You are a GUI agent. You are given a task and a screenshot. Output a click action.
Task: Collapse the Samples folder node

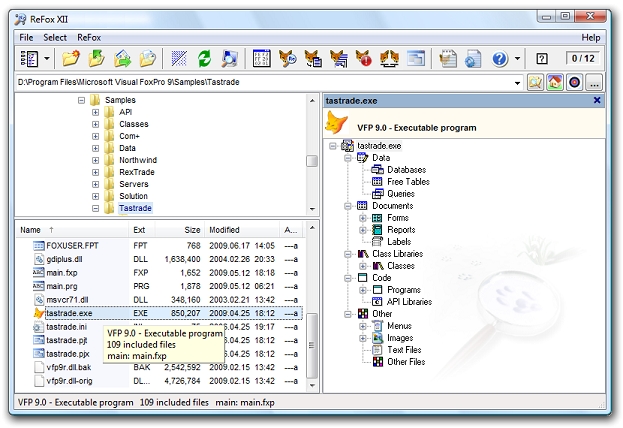(81, 100)
